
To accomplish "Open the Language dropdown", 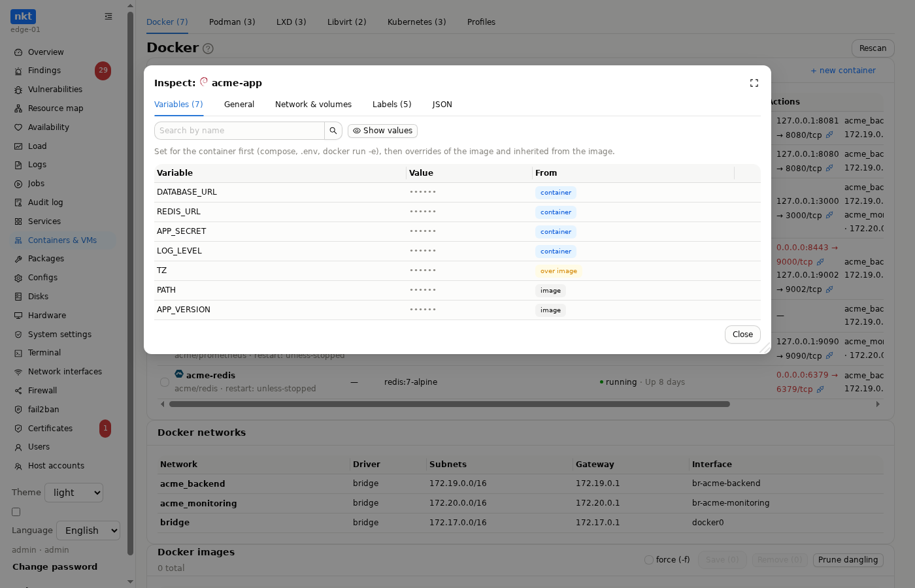I will pyautogui.click(x=88, y=531).
